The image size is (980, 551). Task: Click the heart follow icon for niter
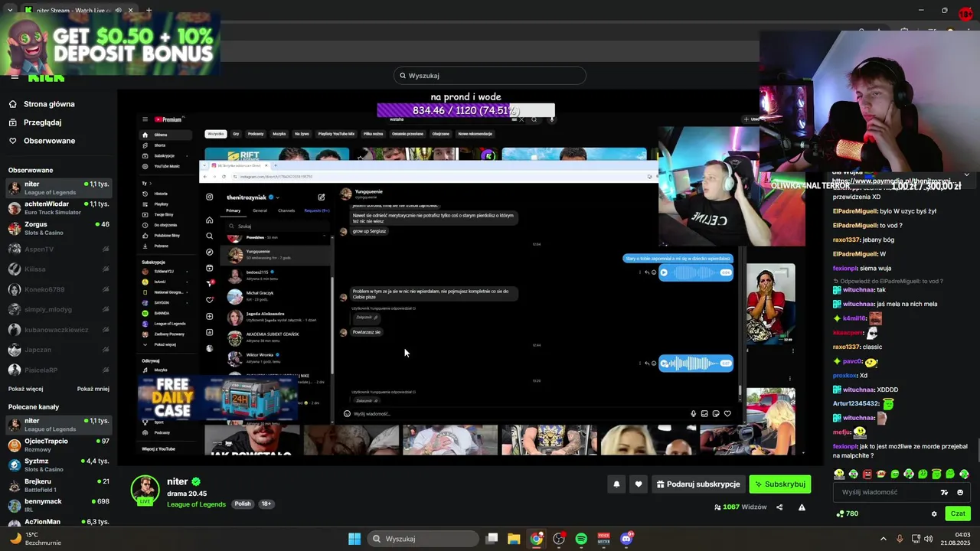tap(639, 484)
